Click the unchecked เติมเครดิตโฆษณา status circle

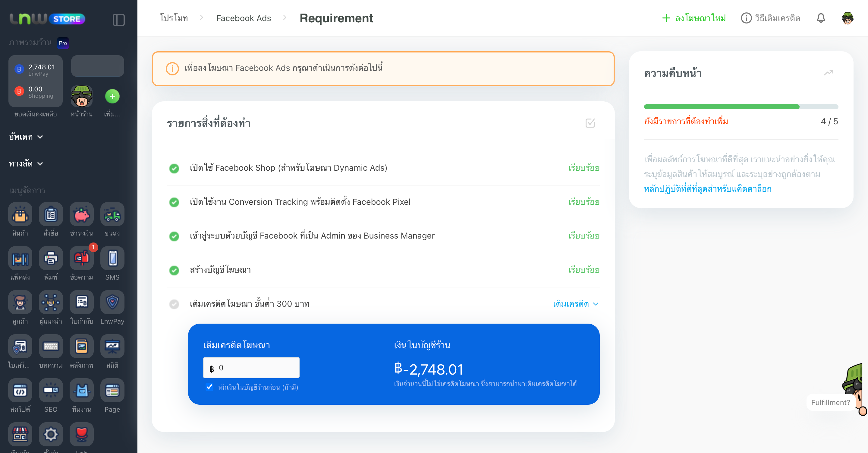pos(174,304)
